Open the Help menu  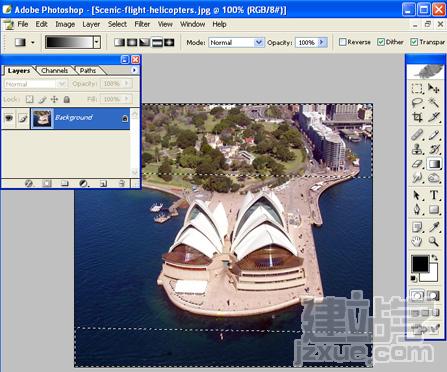click(219, 24)
